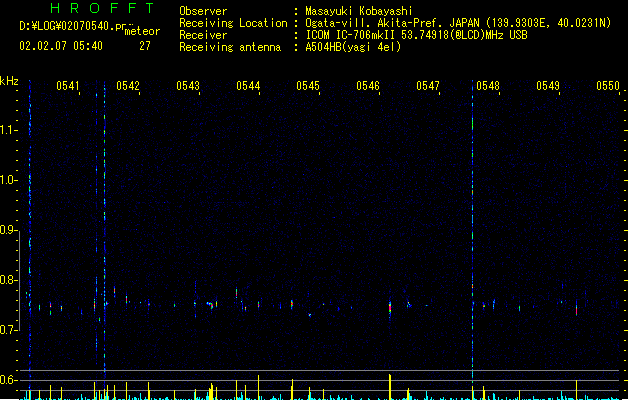Click the green meteor label
Viewport: 629px width, 400px height.
point(142,31)
